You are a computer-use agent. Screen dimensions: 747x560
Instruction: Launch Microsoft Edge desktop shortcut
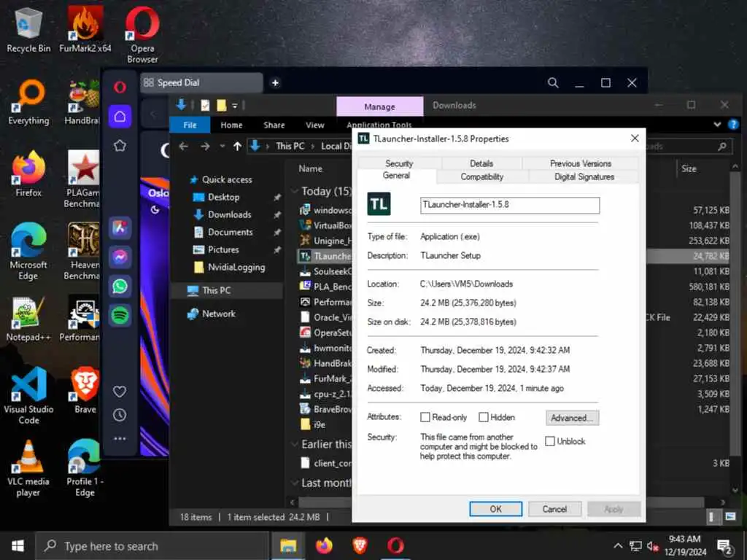pyautogui.click(x=28, y=252)
